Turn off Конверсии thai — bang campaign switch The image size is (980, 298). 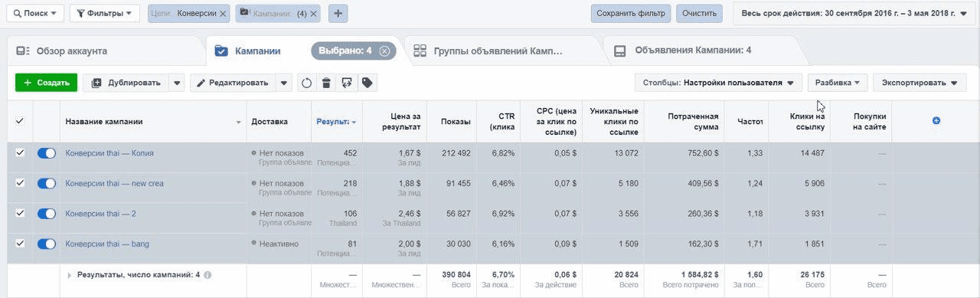click(x=47, y=244)
